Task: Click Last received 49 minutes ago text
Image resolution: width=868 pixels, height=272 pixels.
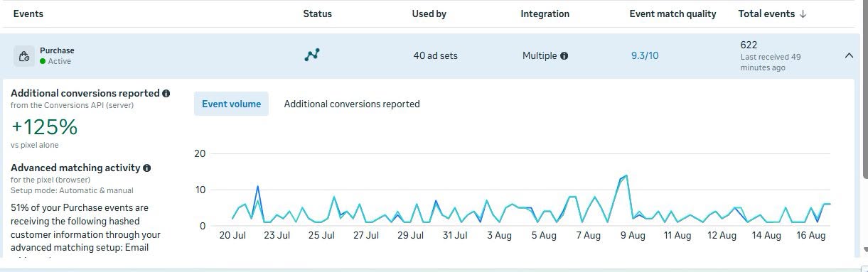Action: point(771,62)
